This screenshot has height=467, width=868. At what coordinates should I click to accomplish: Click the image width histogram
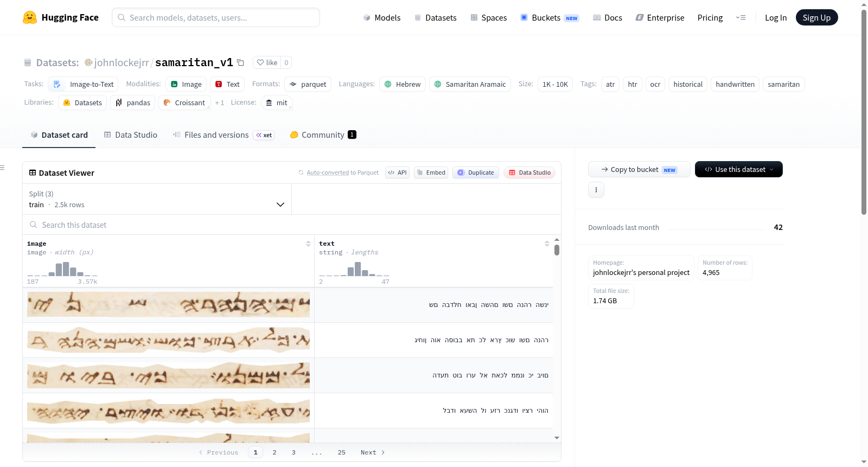(x=62, y=269)
